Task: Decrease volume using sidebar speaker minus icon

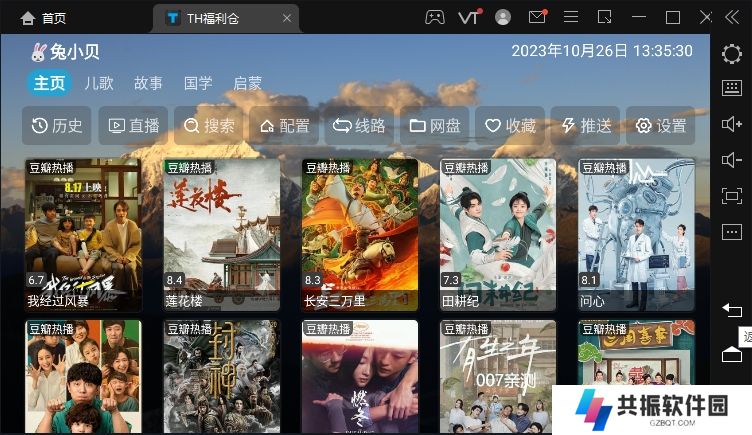Action: click(731, 160)
